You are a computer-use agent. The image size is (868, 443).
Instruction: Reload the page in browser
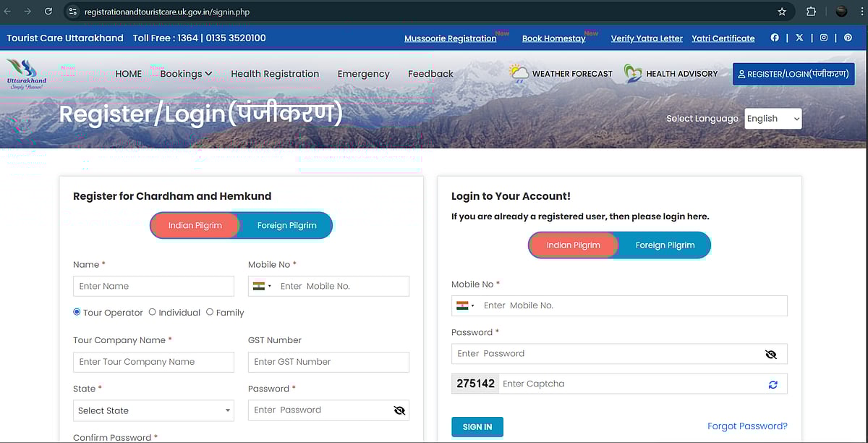[x=48, y=12]
